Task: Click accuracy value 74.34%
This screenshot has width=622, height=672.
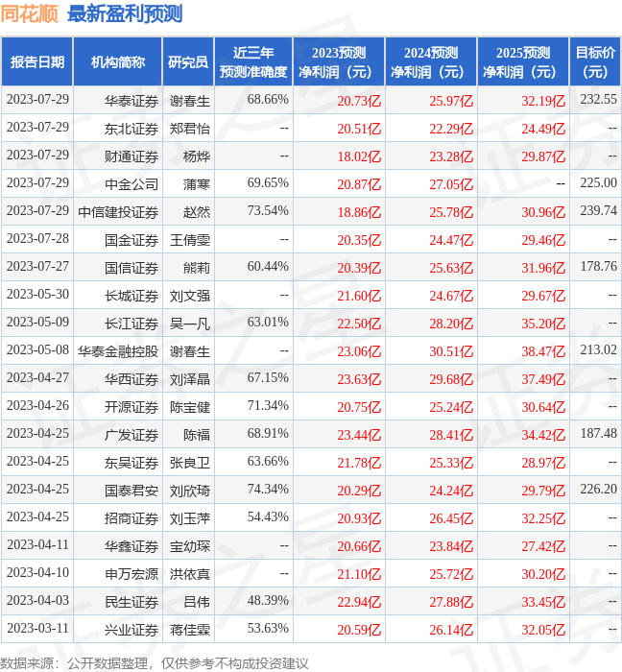Action: point(268,490)
